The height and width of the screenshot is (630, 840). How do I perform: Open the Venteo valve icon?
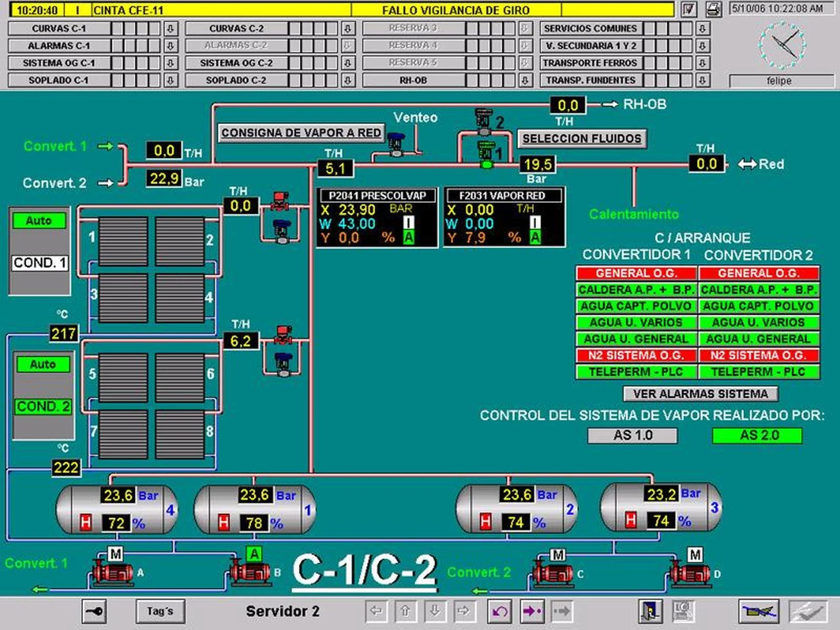[x=396, y=144]
